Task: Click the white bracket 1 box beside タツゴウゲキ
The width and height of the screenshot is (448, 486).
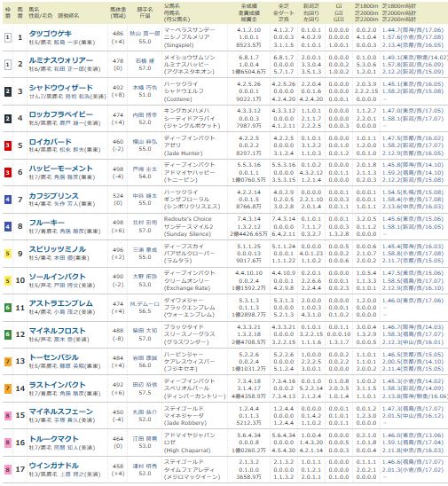Action: point(8,37)
